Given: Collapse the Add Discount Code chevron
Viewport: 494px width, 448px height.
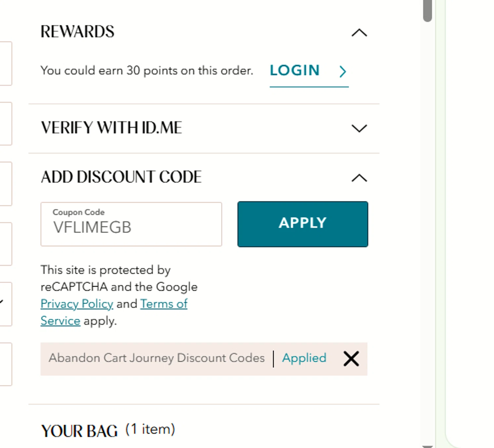Looking at the screenshot, I should (359, 178).
